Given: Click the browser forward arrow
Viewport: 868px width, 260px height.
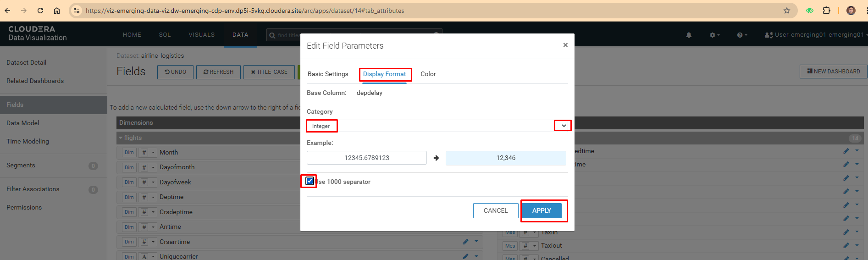Looking at the screenshot, I should (x=24, y=11).
